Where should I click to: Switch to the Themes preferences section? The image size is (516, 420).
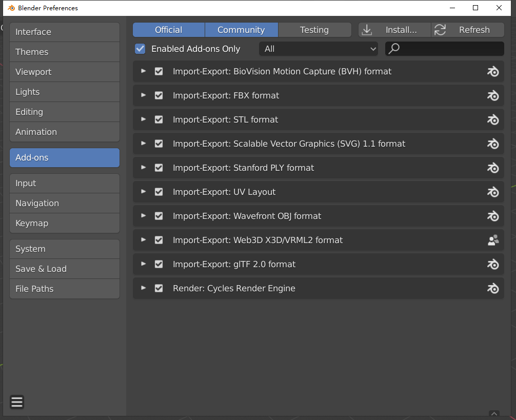coord(65,52)
